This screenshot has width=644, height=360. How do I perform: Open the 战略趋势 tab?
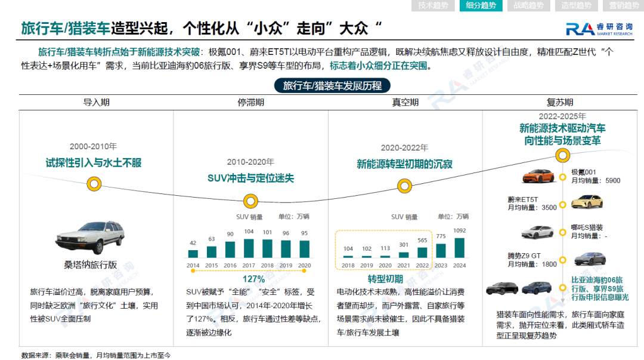point(528,5)
